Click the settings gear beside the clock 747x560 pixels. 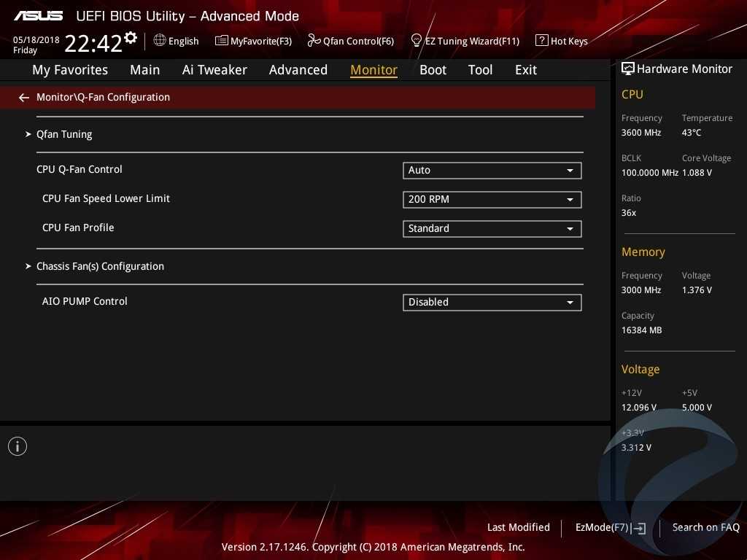click(x=131, y=37)
